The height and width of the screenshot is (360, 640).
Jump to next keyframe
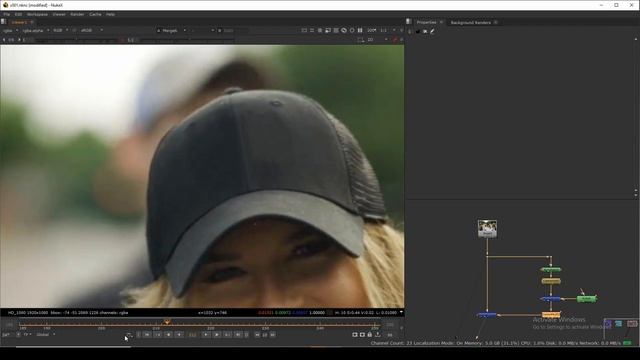click(227, 335)
